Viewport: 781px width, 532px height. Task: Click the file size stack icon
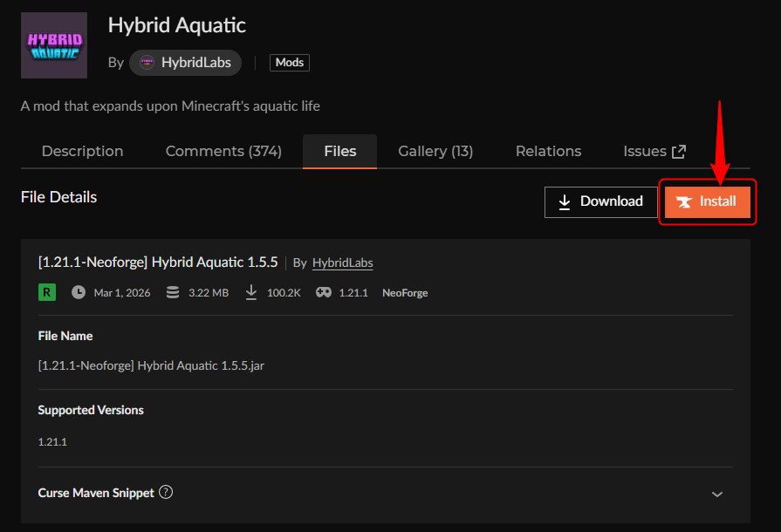[172, 292]
